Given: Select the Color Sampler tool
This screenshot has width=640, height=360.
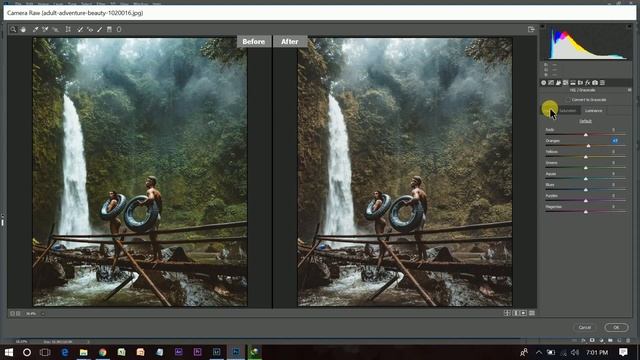Looking at the screenshot, I should [45, 29].
